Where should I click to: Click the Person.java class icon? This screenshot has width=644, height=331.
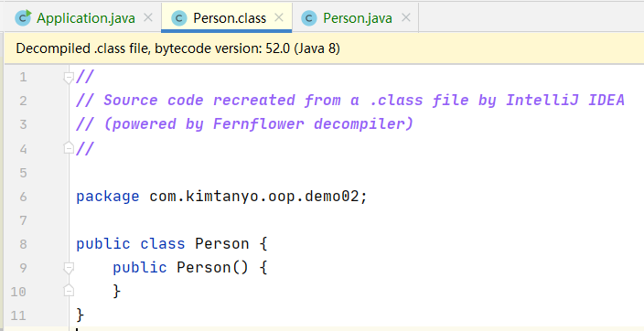(x=309, y=18)
